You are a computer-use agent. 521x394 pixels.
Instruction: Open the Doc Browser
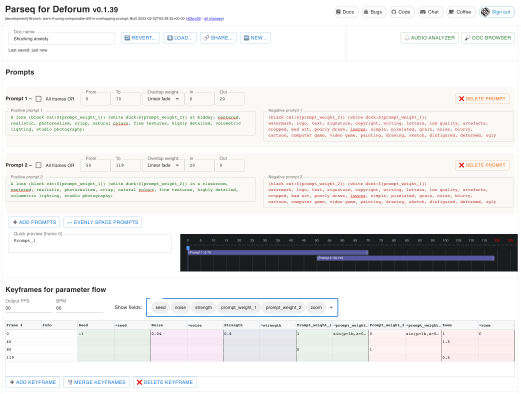tap(488, 38)
